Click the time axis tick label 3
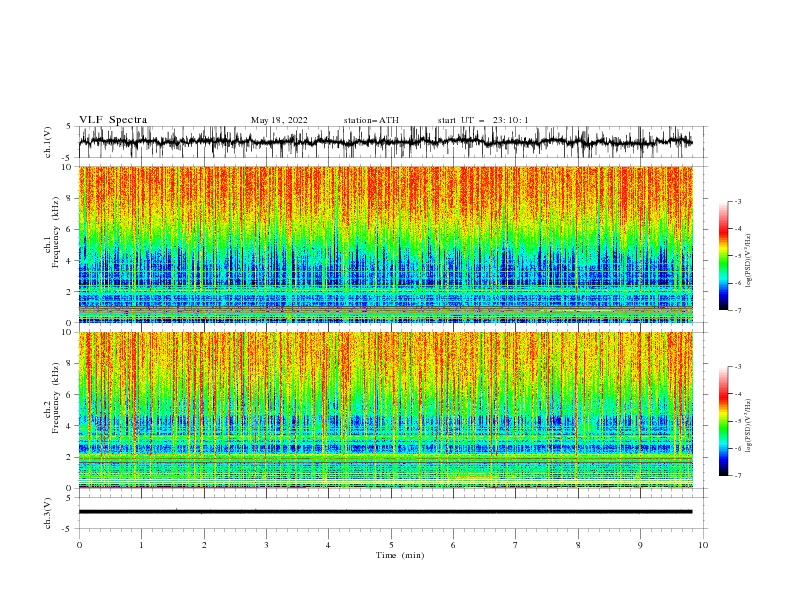This screenshot has width=792, height=612. pos(266,545)
